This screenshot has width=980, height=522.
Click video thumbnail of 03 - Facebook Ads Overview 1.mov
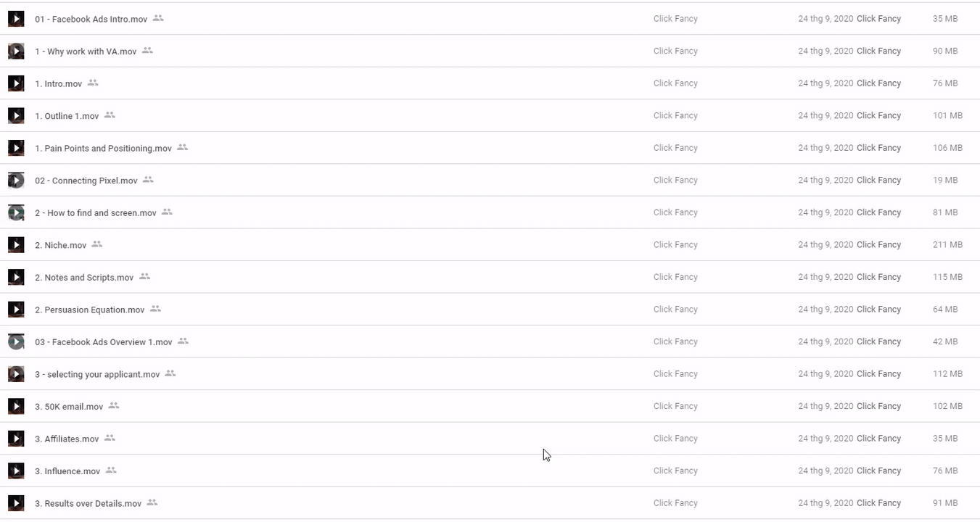point(16,341)
